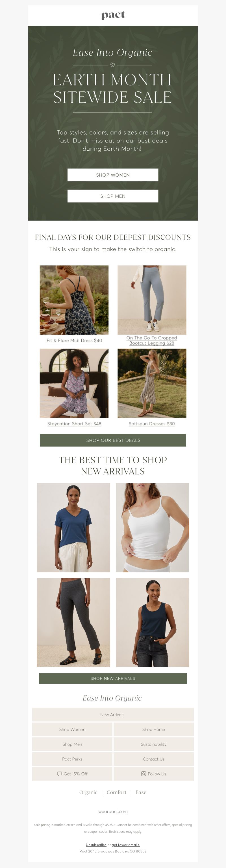Click the pact logo at top
226x868 pixels.
pyautogui.click(x=113, y=15)
